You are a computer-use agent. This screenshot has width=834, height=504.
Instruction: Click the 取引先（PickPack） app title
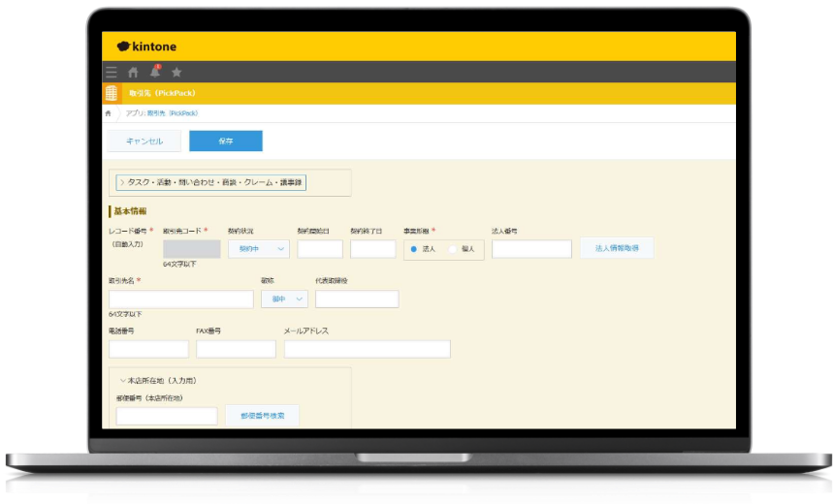pyautogui.click(x=162, y=93)
